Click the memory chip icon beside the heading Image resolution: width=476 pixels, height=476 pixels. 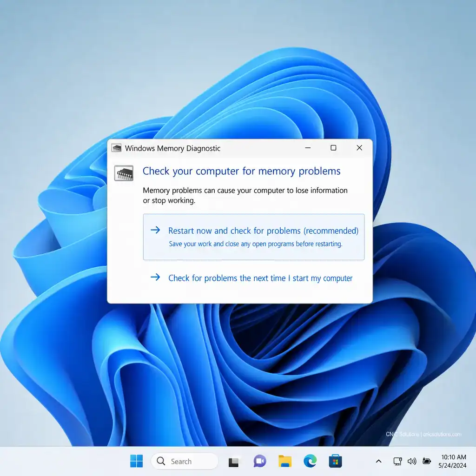tap(124, 173)
